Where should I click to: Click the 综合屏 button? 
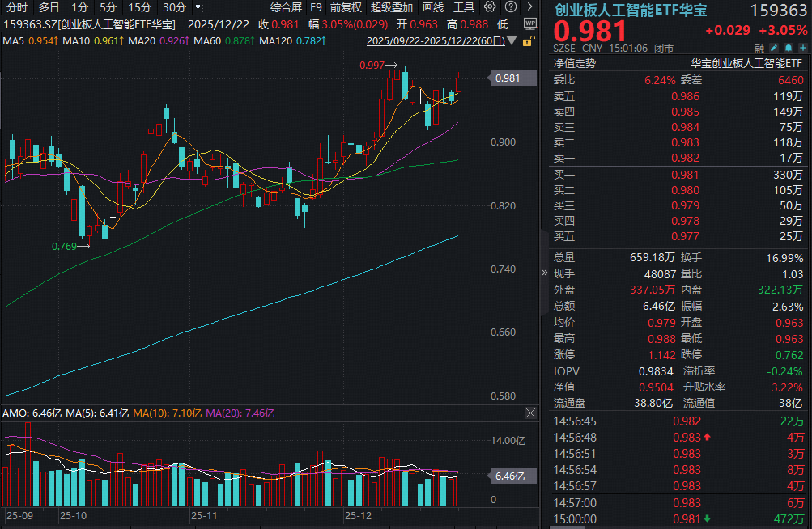(285, 7)
